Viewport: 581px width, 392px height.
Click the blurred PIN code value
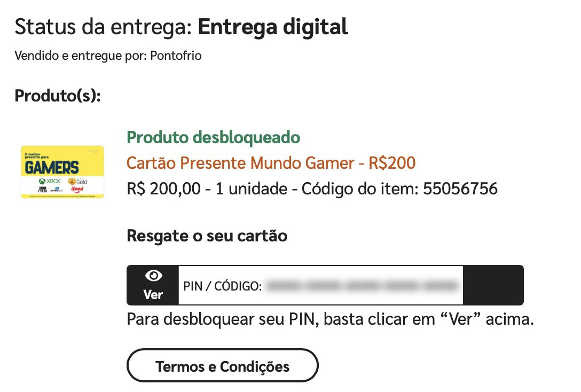click(362, 286)
